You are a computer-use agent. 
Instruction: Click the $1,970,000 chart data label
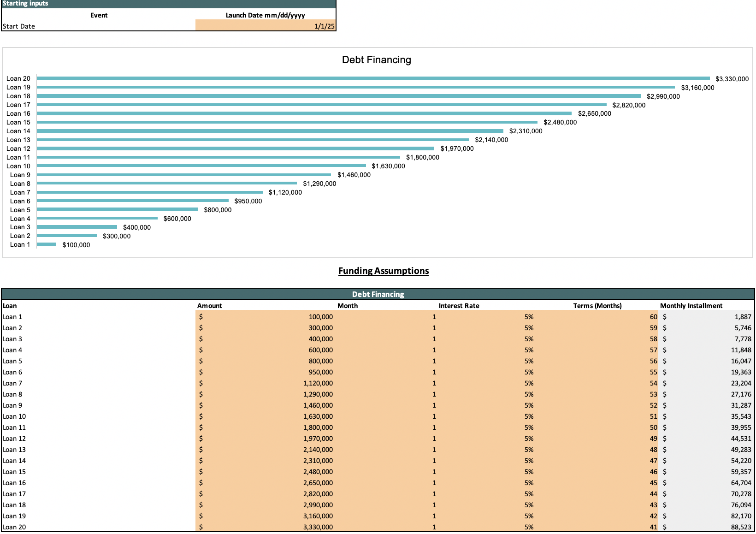pos(457,148)
